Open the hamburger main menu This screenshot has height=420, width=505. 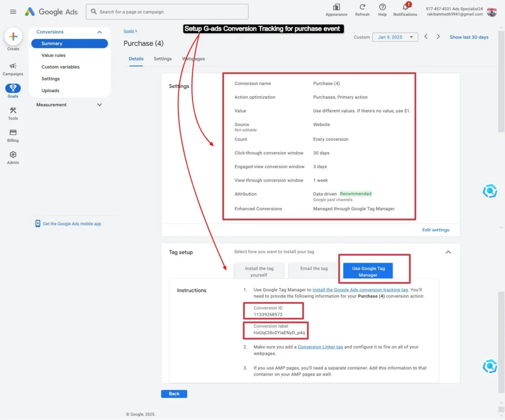(13, 12)
